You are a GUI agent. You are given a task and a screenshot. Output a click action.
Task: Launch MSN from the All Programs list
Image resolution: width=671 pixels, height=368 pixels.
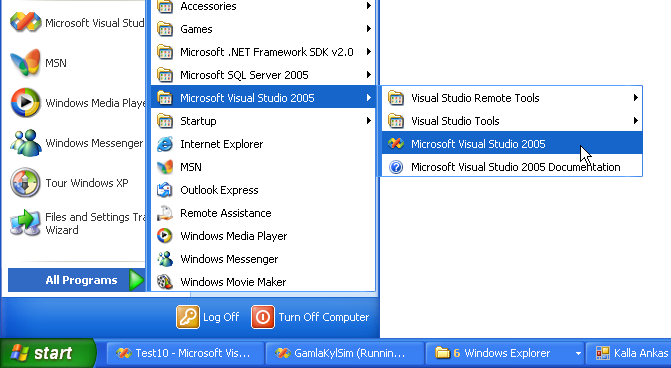click(263, 167)
